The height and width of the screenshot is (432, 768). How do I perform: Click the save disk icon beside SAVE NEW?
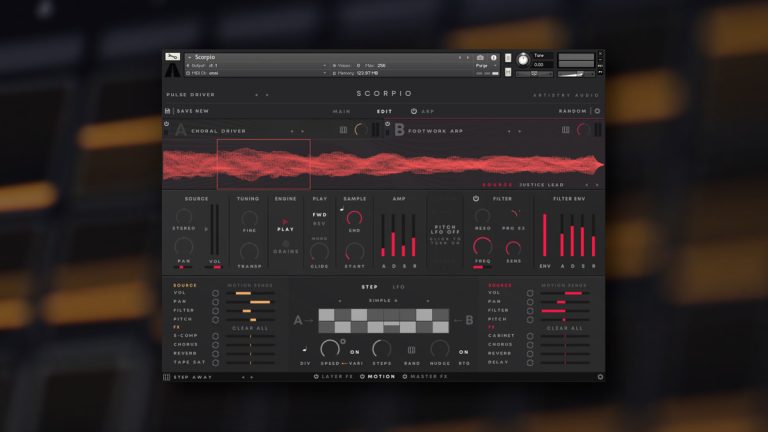(168, 111)
